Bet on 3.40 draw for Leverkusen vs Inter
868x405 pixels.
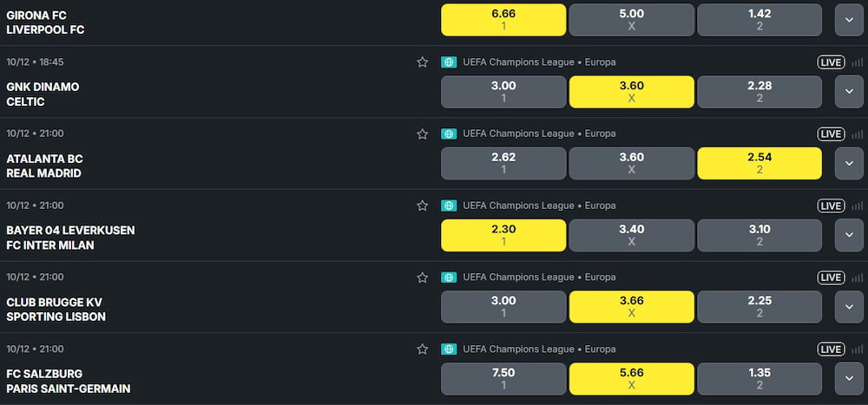tap(631, 235)
